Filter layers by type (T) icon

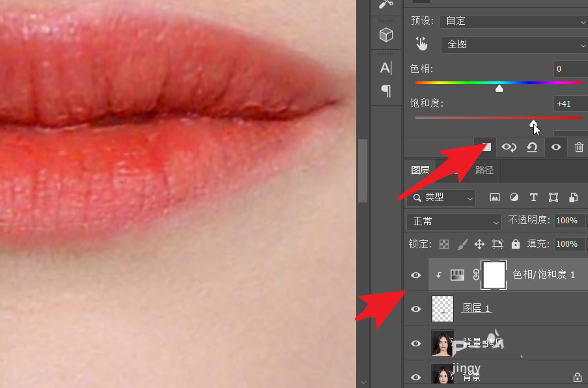534,197
